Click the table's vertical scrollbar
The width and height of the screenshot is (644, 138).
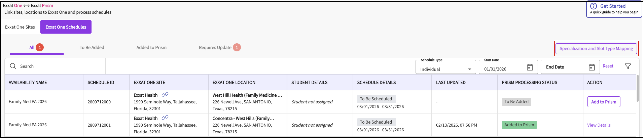[637, 89]
